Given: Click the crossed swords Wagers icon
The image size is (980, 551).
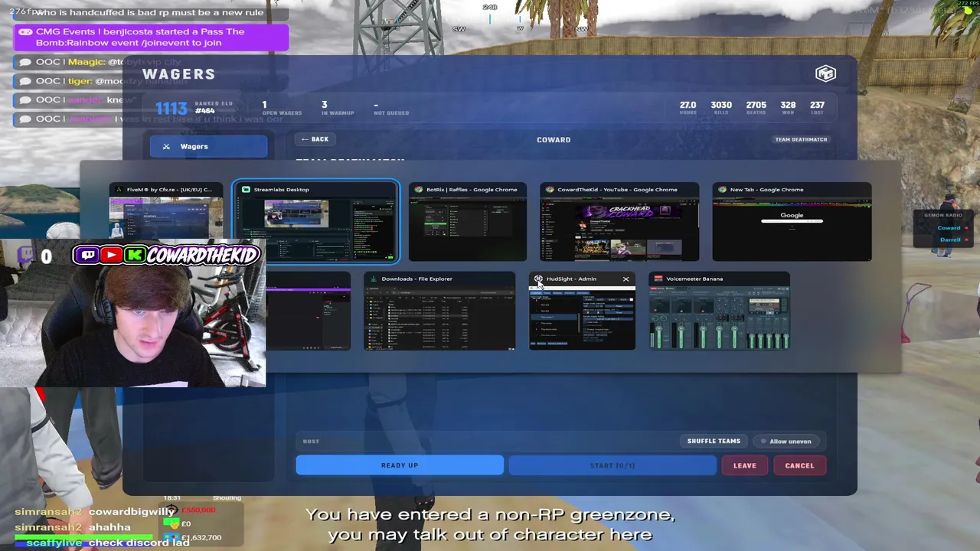Looking at the screenshot, I should tap(166, 146).
